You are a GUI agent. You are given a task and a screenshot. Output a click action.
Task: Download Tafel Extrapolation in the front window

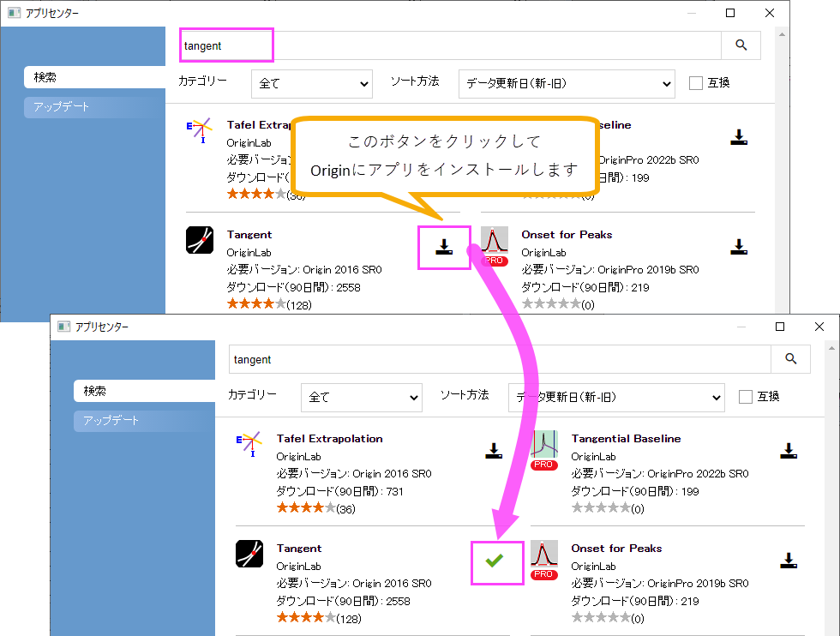pos(494,451)
